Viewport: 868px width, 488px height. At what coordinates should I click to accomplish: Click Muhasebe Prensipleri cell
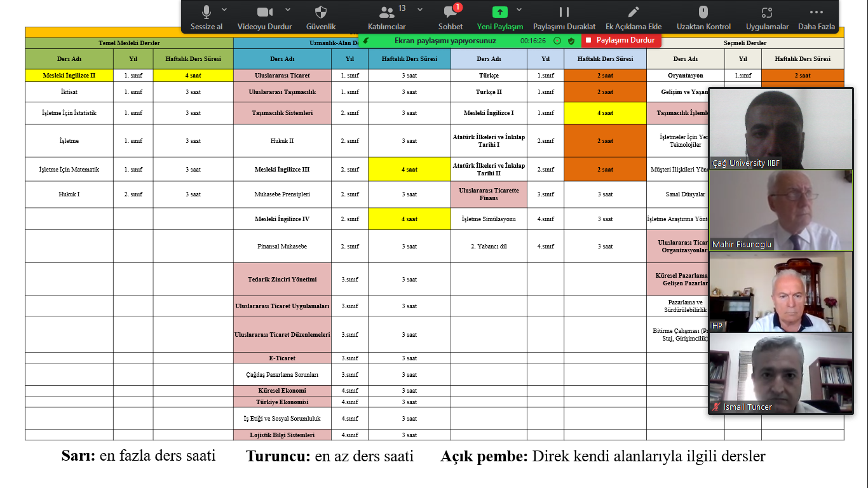pos(282,194)
